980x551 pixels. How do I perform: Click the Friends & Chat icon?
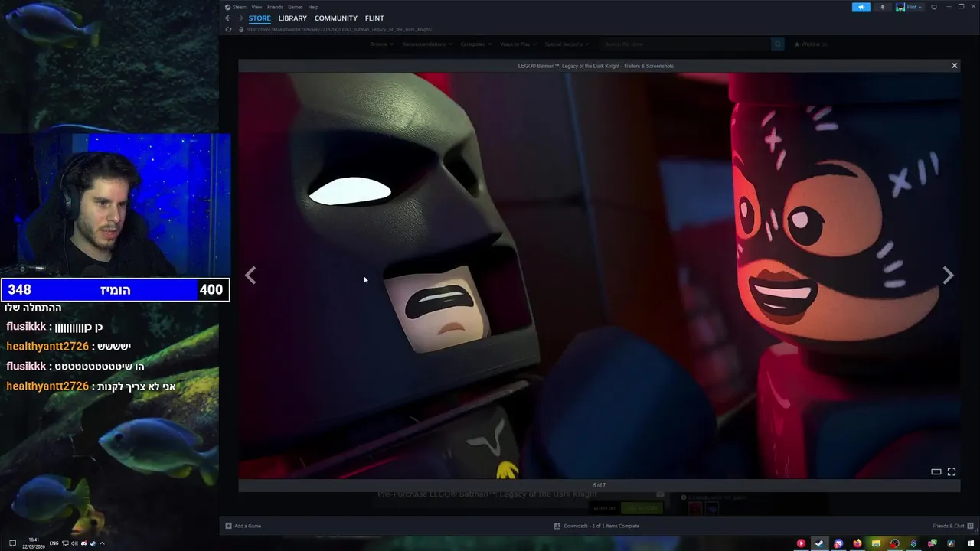coord(970,526)
